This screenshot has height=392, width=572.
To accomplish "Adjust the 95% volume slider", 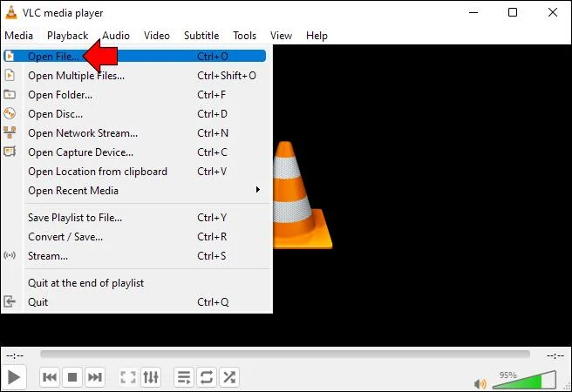I will click(x=524, y=381).
